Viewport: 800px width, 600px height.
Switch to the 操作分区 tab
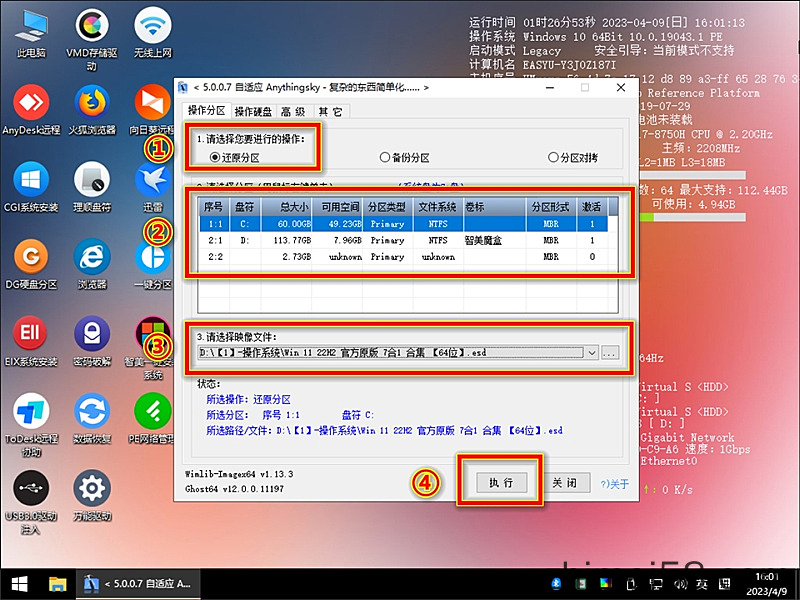tap(206, 110)
